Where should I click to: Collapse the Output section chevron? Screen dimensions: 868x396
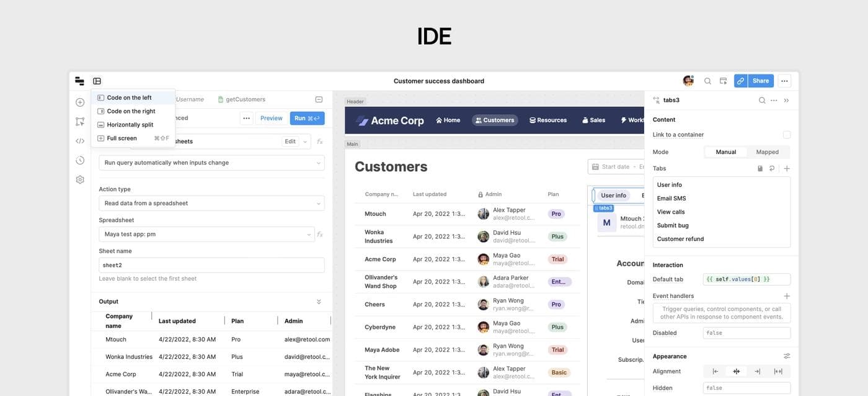click(x=319, y=302)
